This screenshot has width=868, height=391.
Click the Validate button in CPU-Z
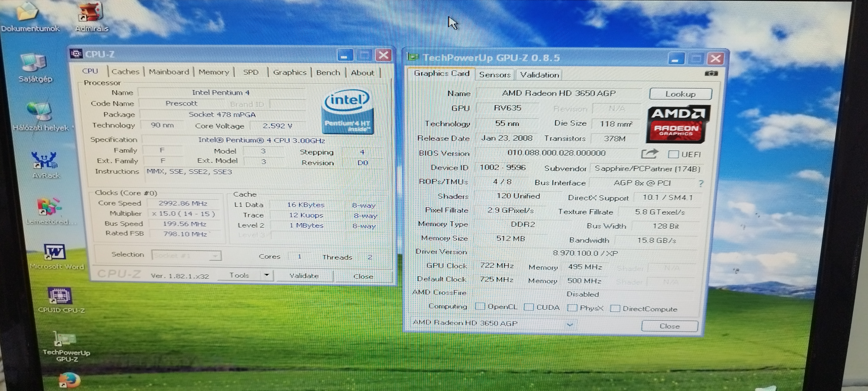tap(304, 276)
